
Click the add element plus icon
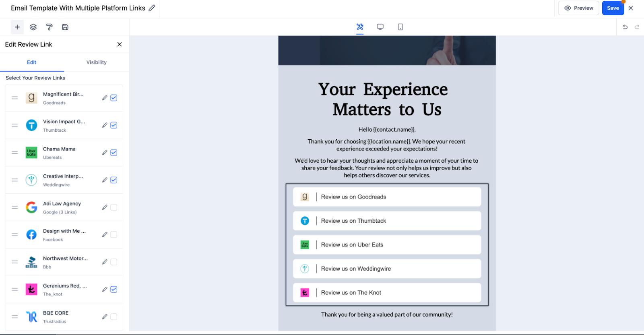click(17, 27)
